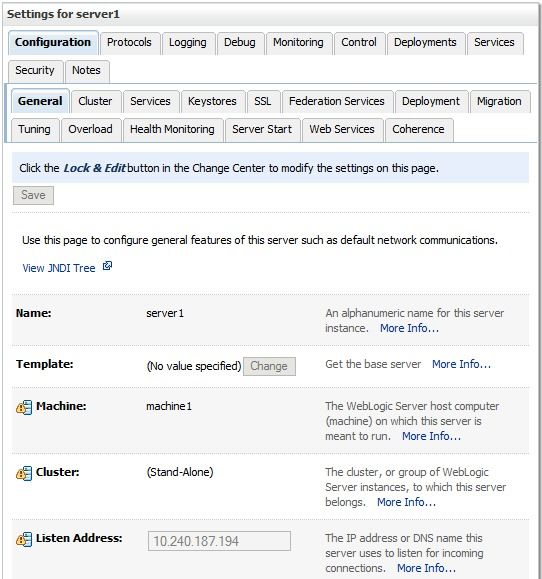Open the Tuning subtab
Screen dimensions: 542x579
(x=35, y=130)
